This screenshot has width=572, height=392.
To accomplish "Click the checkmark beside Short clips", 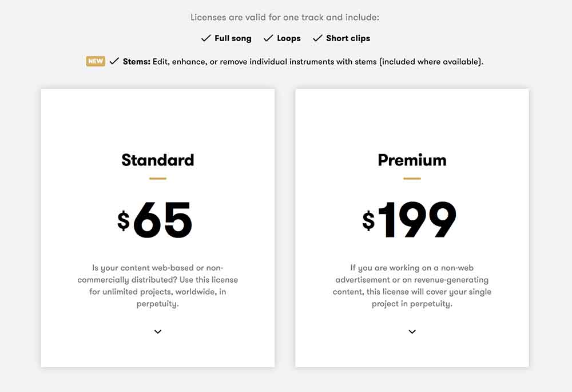I will tap(317, 38).
